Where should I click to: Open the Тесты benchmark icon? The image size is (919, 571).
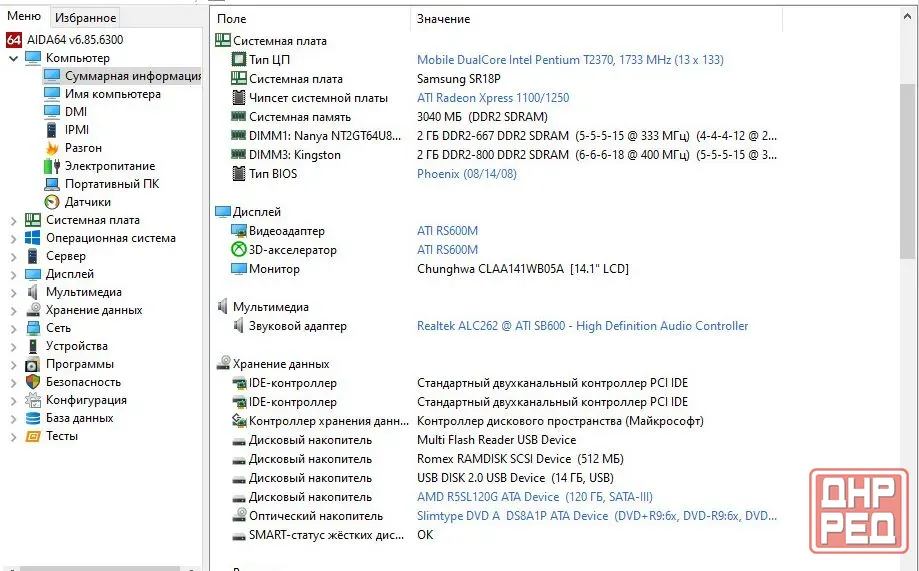[33, 436]
